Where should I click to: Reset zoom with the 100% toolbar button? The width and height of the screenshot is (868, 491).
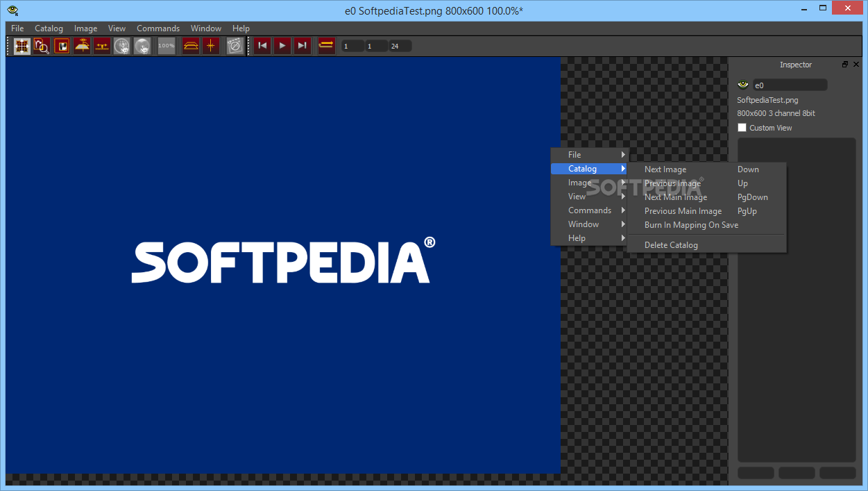pos(167,46)
